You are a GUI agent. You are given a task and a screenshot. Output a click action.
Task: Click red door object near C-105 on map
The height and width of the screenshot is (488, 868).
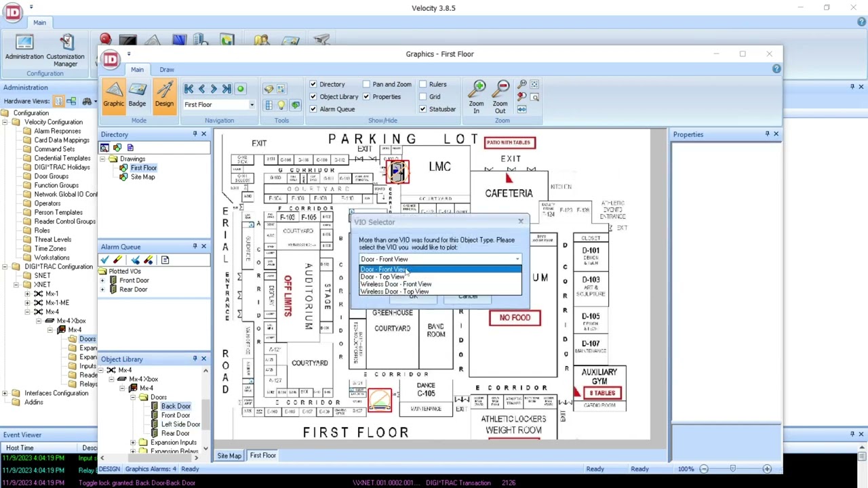tap(380, 399)
